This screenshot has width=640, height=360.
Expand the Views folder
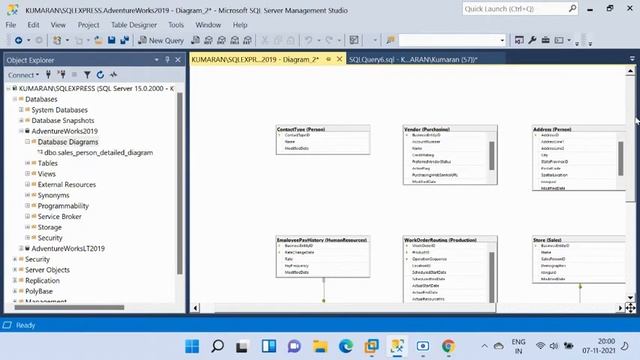pos(27,173)
